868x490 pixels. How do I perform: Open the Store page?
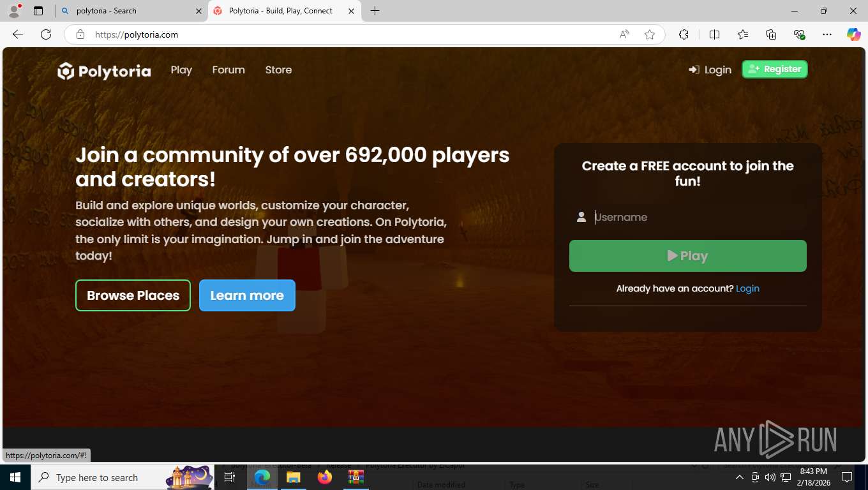coord(278,70)
